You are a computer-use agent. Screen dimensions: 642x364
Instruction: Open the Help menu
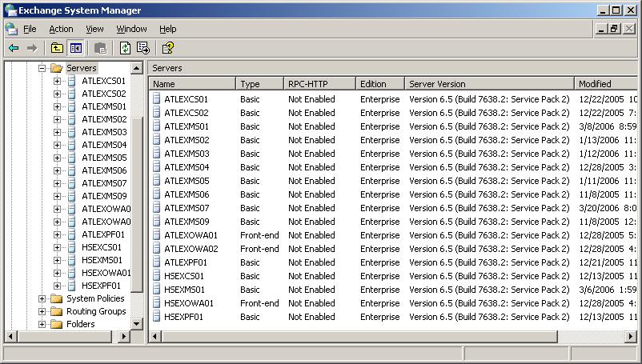click(x=168, y=29)
